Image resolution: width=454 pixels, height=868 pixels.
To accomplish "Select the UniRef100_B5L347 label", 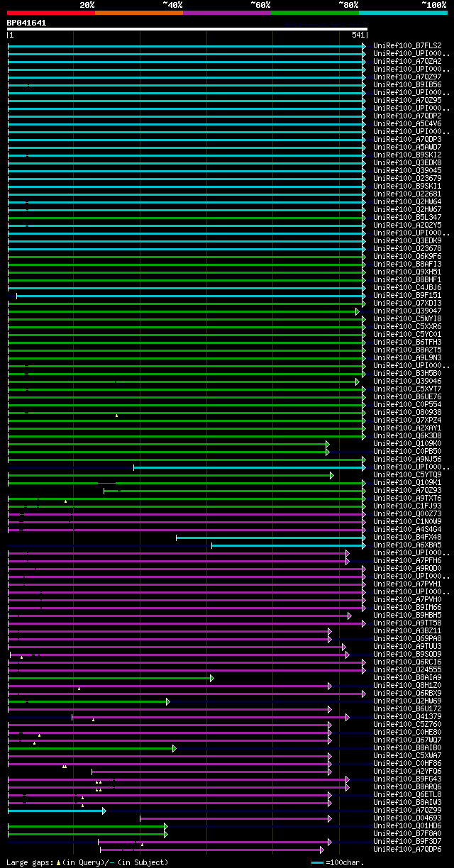I will pos(407,218).
